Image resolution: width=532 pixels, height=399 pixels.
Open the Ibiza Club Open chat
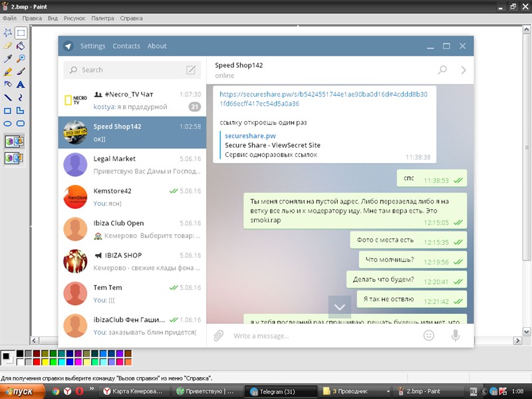pos(132,229)
